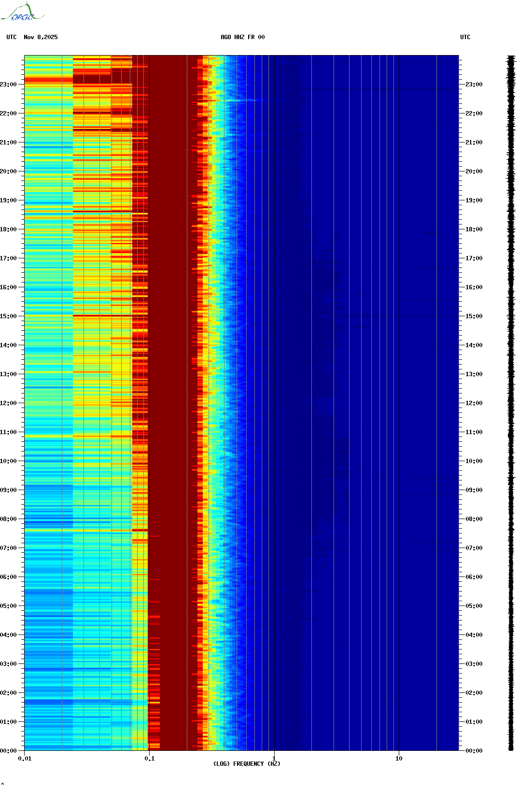Click the right-axis 06:00 time label
The image size is (532, 789).
pos(474,577)
